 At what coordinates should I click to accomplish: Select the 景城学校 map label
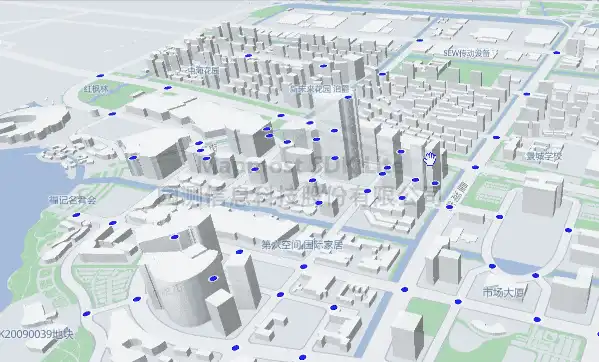pyautogui.click(x=544, y=156)
